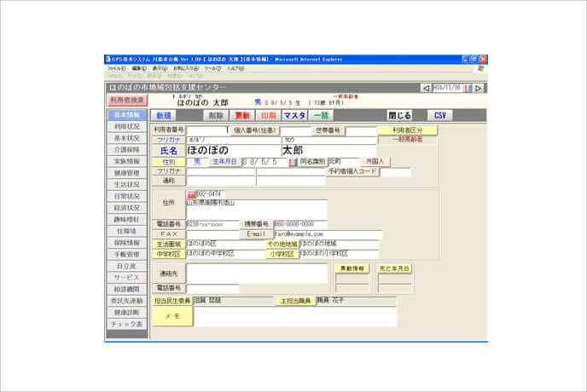Select the 手帳管理 sidebar tab

coord(127,254)
